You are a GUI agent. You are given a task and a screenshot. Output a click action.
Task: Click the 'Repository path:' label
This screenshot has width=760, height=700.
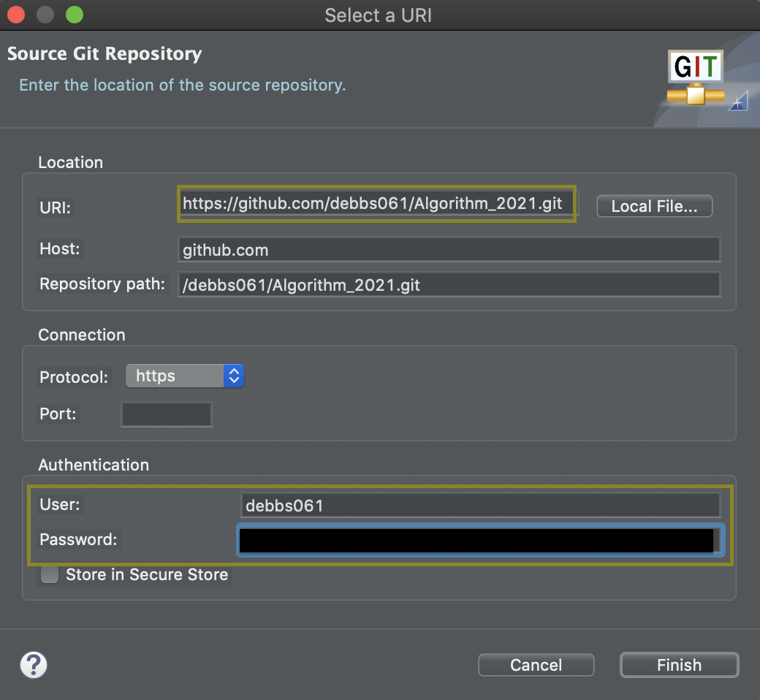(102, 284)
